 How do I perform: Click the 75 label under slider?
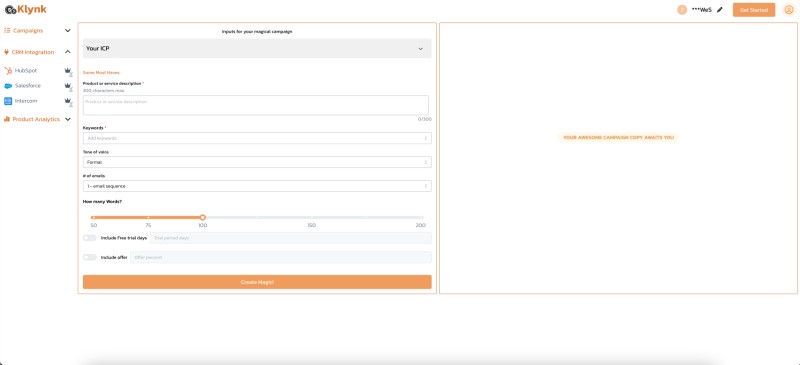coord(148,225)
